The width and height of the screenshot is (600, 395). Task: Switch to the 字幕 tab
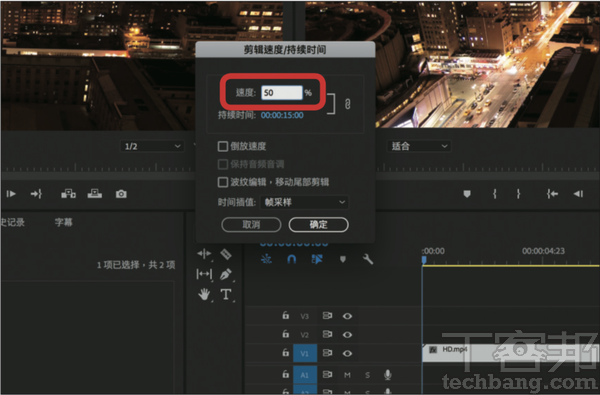[x=63, y=222]
